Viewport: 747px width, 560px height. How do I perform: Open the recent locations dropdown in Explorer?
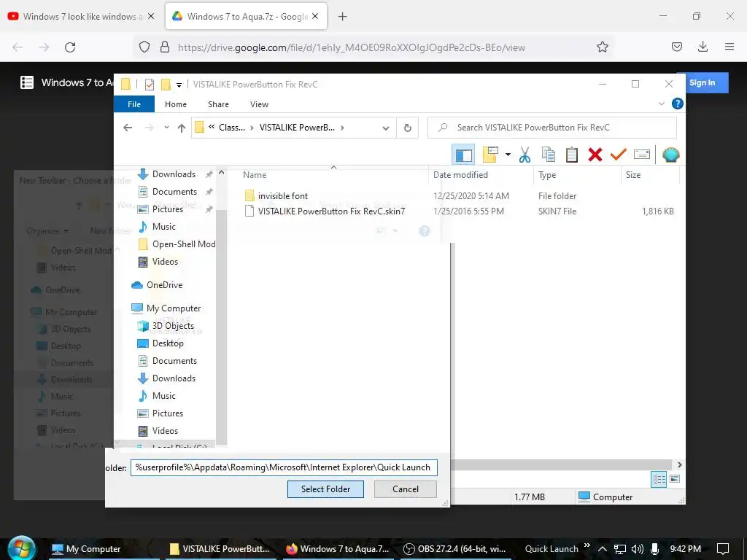[166, 128]
